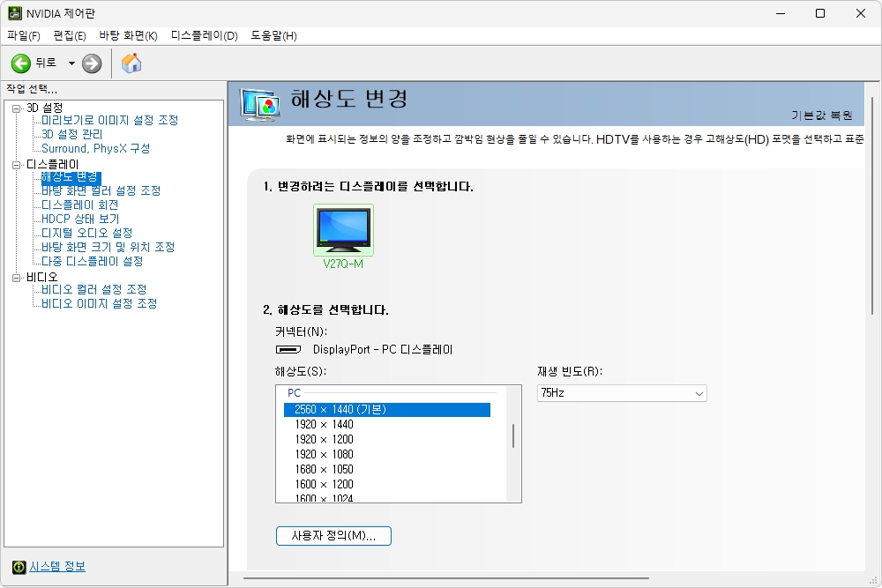Open Surround, PhysX 구성 page

pyautogui.click(x=95, y=148)
